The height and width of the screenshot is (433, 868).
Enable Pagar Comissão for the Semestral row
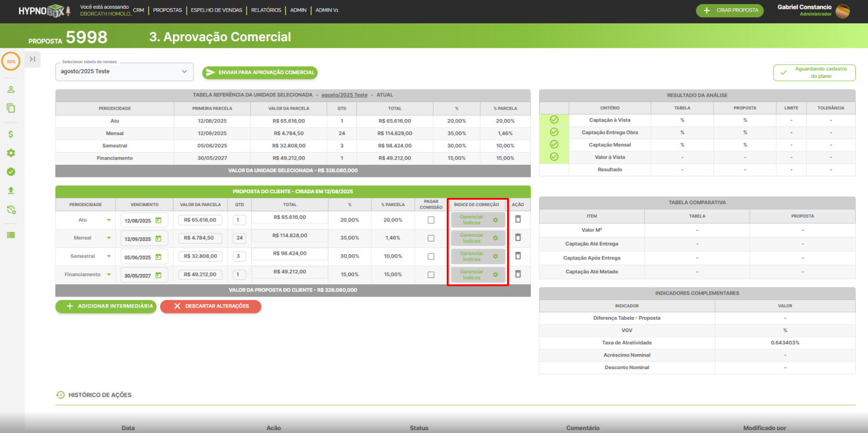point(431,257)
